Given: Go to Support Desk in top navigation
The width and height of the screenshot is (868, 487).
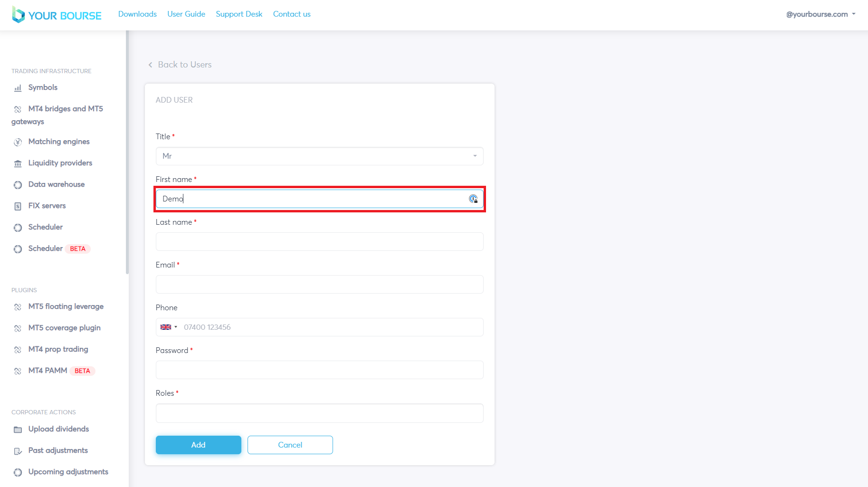Looking at the screenshot, I should click(239, 14).
